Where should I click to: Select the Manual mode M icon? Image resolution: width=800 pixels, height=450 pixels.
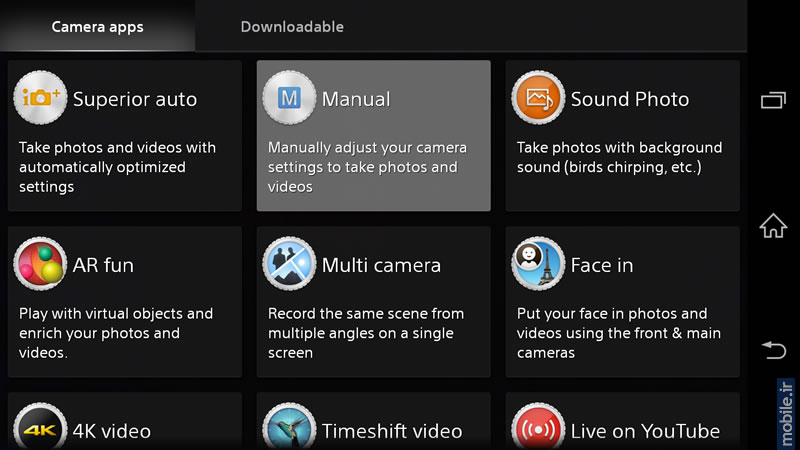coord(289,97)
